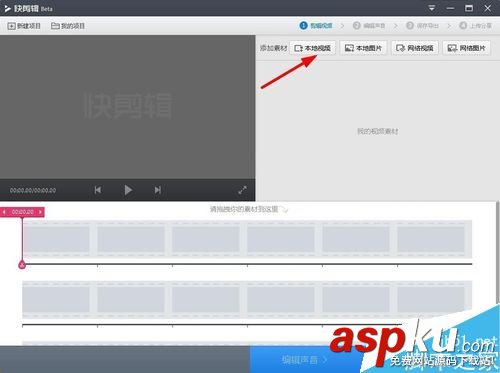The image size is (500, 373).
Task: Click left arrow on pink timeline marker
Action: [x=4, y=212]
